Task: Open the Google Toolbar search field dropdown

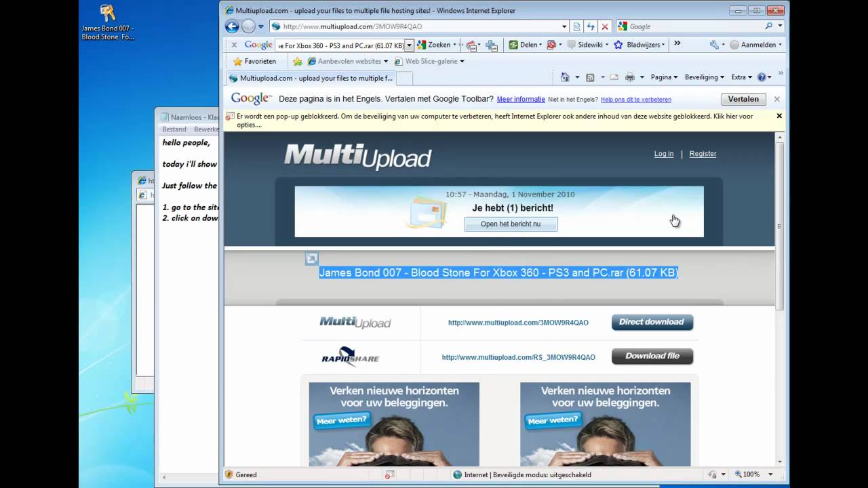Action: click(409, 45)
